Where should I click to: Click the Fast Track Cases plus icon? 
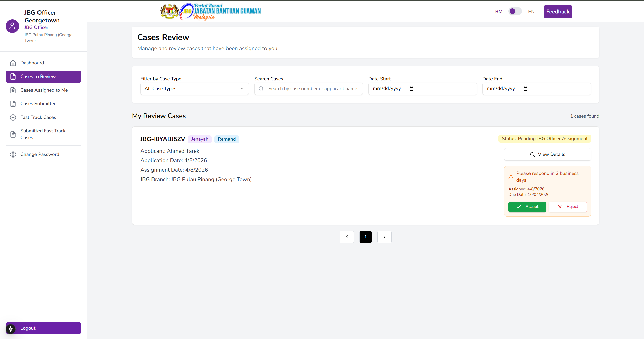coord(13,117)
